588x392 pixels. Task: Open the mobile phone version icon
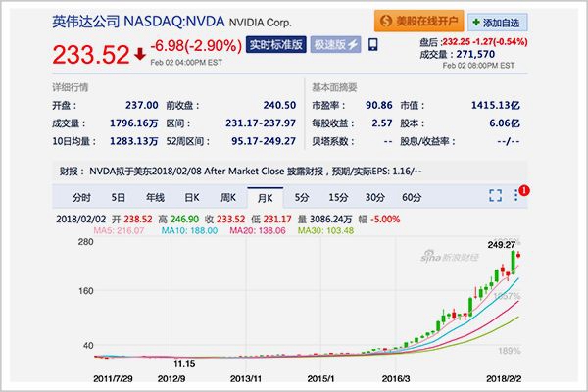click(x=372, y=45)
